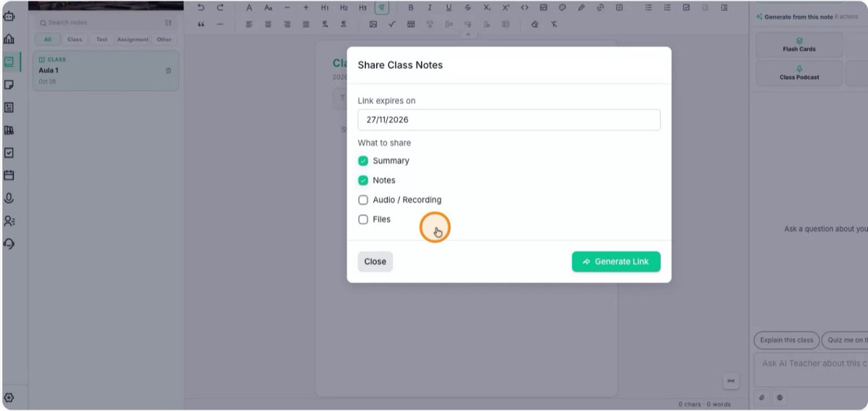
Task: Switch to the Class filter tab
Action: (75, 40)
